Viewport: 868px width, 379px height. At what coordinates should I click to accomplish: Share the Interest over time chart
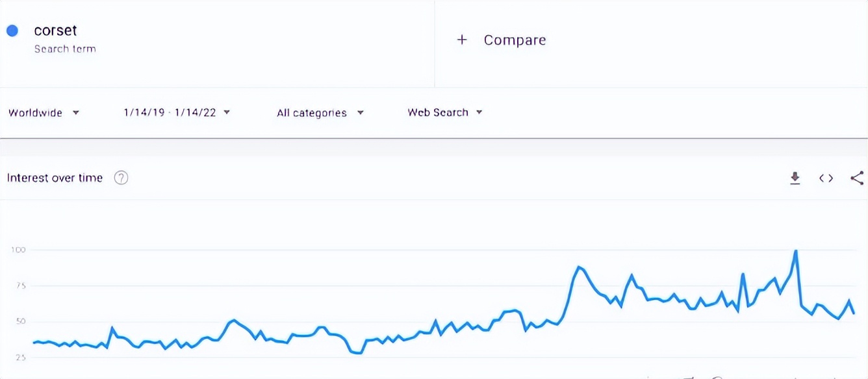click(857, 178)
